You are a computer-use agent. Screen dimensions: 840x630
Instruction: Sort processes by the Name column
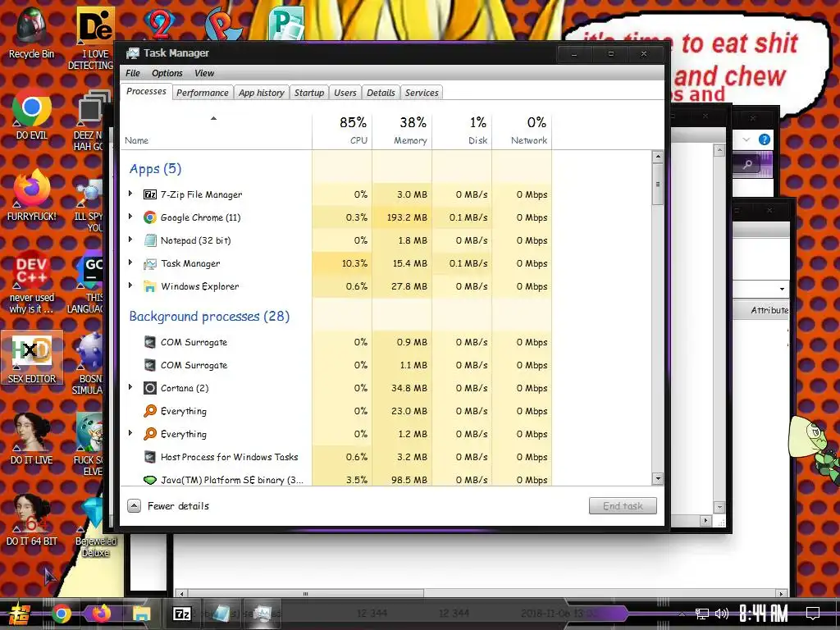click(x=217, y=130)
